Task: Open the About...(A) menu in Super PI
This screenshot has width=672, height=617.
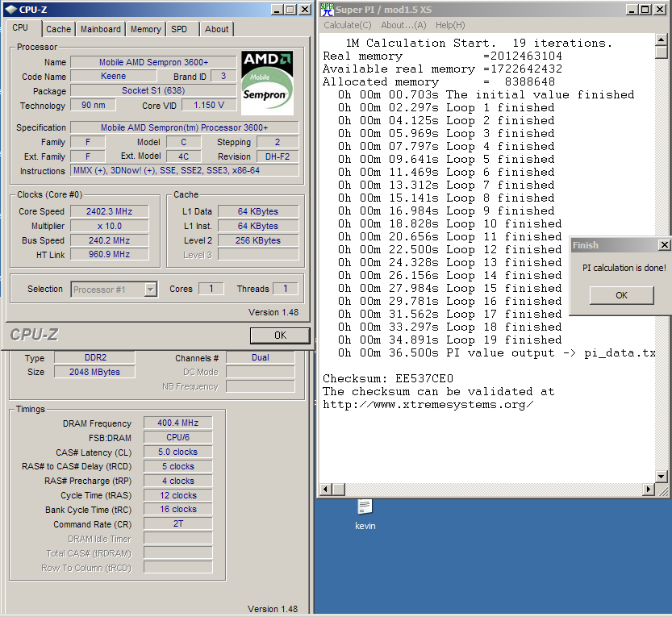Action: point(403,25)
